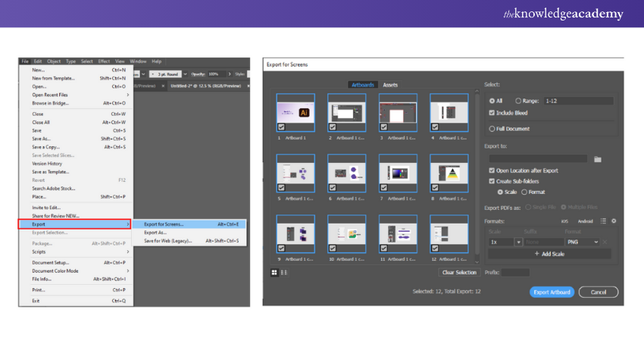Switch to list thumbnail view icon
The height and width of the screenshot is (341, 644).
click(x=284, y=272)
